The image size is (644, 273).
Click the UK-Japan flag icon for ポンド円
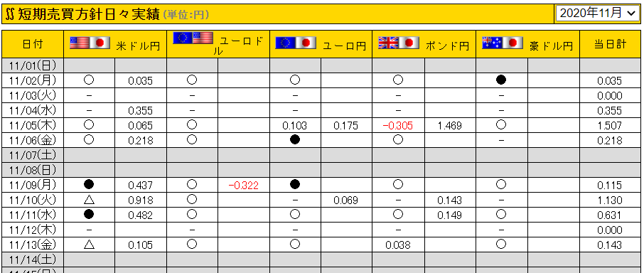coord(398,43)
